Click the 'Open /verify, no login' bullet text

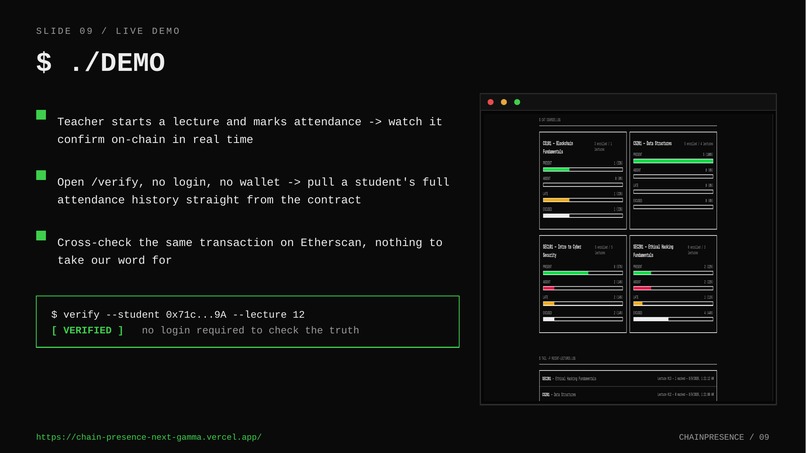click(x=253, y=191)
